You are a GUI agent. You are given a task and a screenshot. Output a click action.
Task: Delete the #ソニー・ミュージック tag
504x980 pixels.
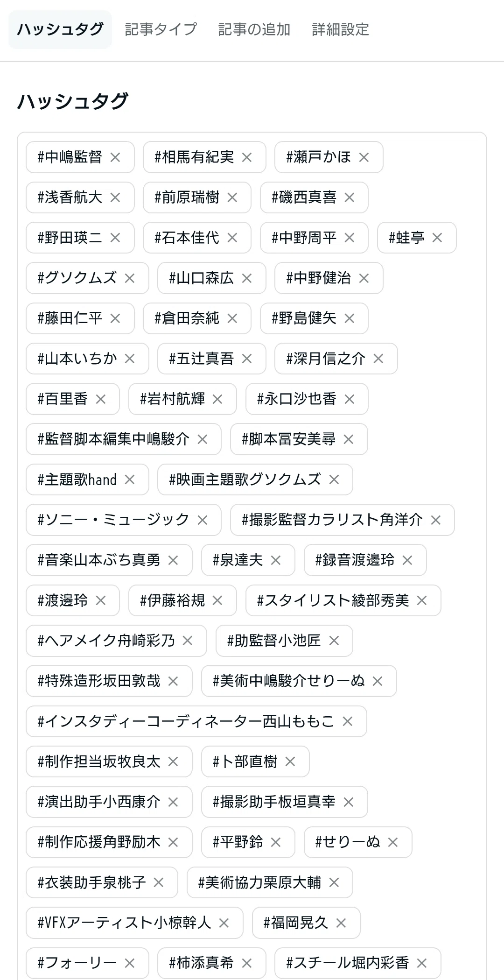(202, 520)
